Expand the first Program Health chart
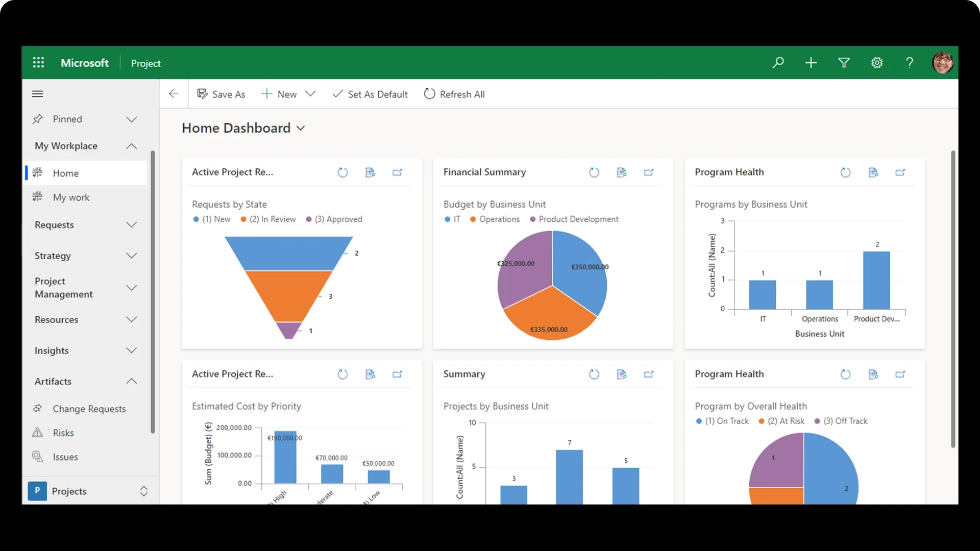This screenshot has height=551, width=980. 900,172
